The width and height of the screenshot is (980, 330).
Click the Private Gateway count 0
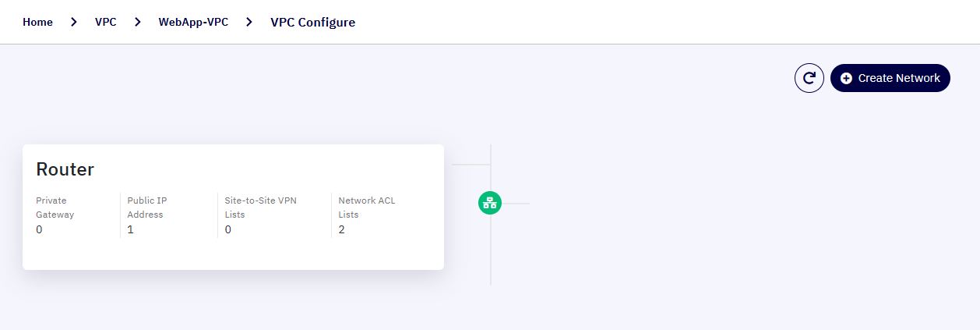[40, 229]
